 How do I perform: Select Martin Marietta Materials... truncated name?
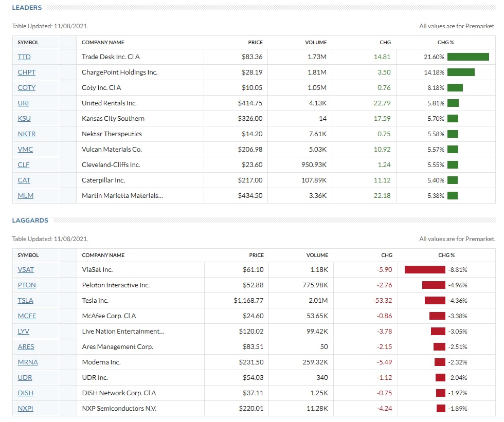click(122, 196)
